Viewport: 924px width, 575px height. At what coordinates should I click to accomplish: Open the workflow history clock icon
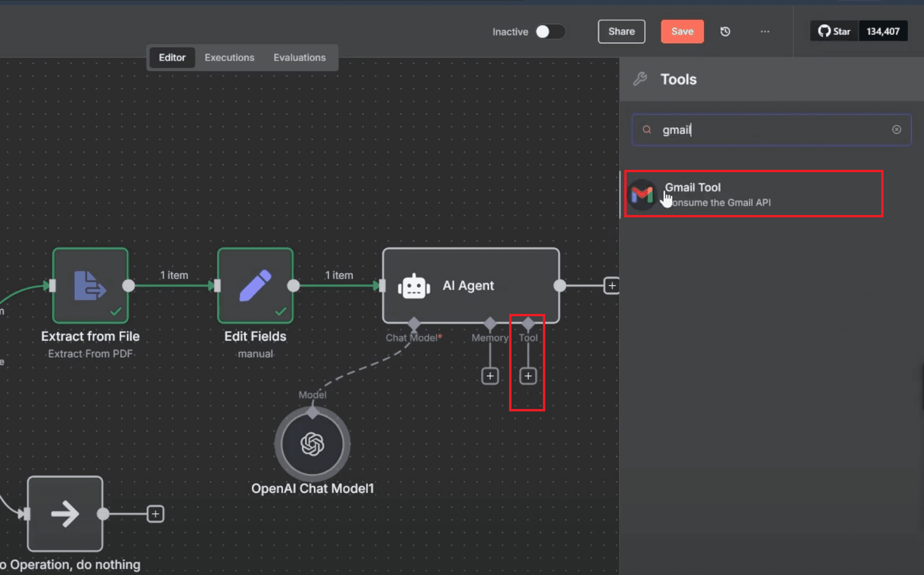coord(725,31)
